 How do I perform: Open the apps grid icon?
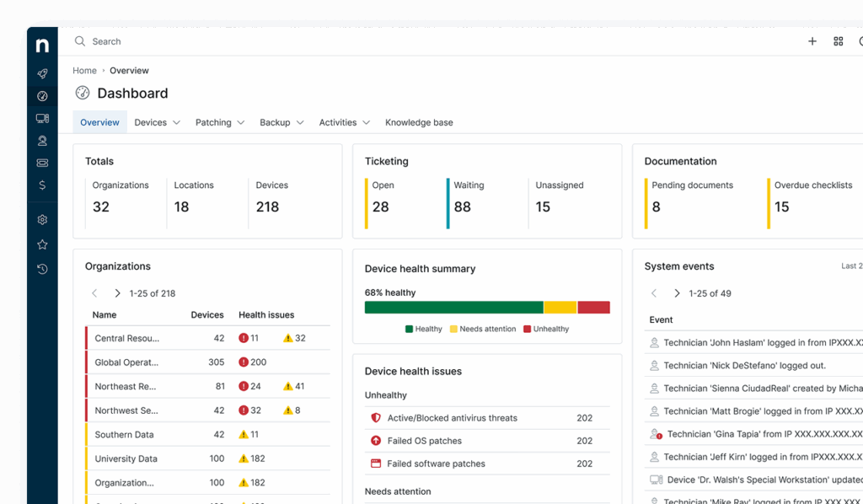pos(838,41)
